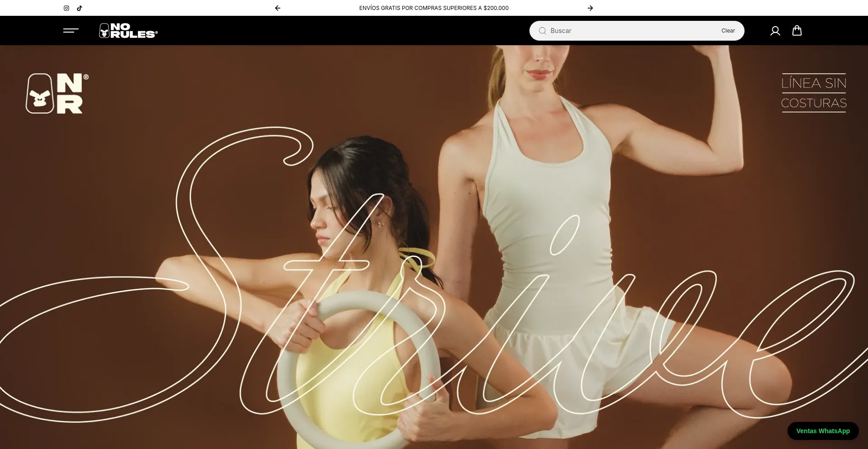Viewport: 868px width, 449px height.
Task: Focus the Buscar search field
Action: 633,31
